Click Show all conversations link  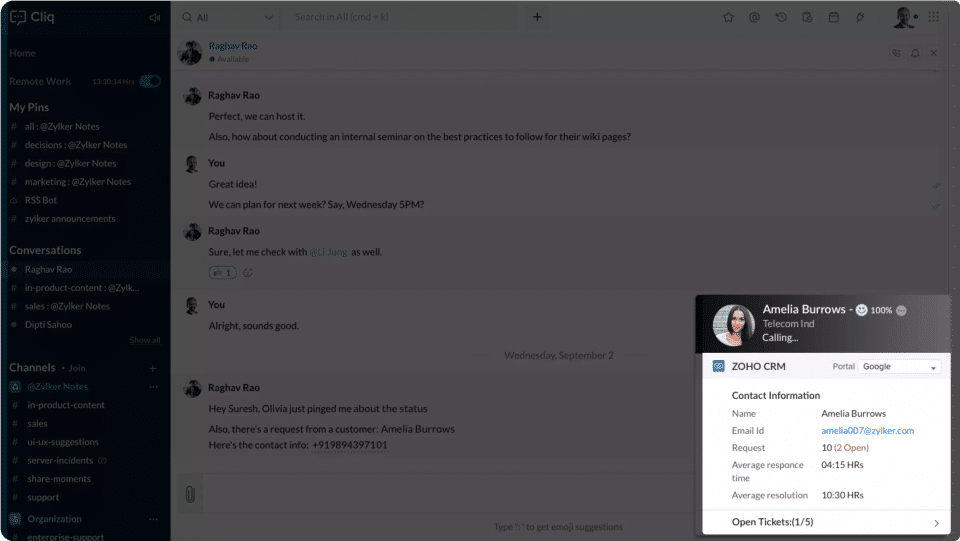144,340
